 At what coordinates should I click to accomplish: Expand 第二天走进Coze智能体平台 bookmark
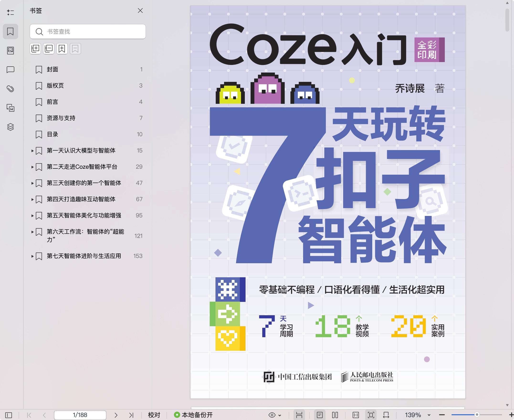[32, 167]
